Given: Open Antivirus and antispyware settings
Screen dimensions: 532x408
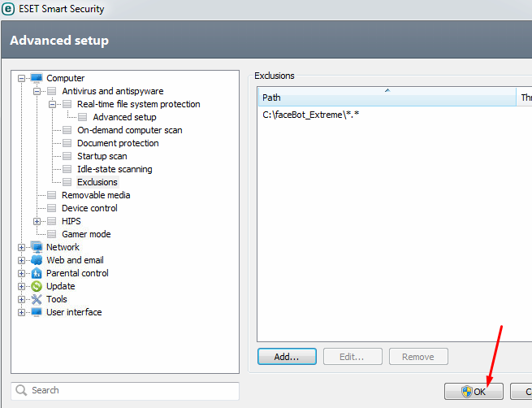Looking at the screenshot, I should click(x=113, y=91).
